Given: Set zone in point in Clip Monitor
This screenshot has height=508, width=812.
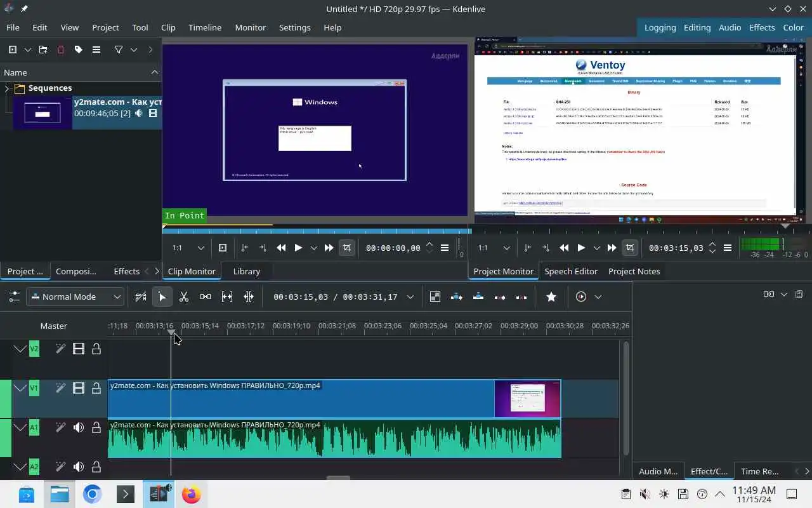Looking at the screenshot, I should pos(245,248).
